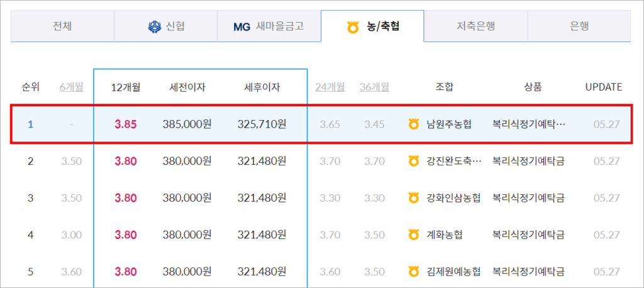Image resolution: width=644 pixels, height=288 pixels.
Task: Sort by the 6개월 column header
Action: point(71,87)
